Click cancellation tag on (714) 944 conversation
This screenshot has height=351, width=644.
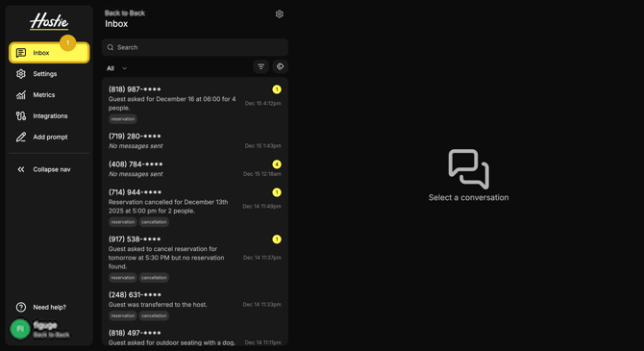click(x=154, y=222)
